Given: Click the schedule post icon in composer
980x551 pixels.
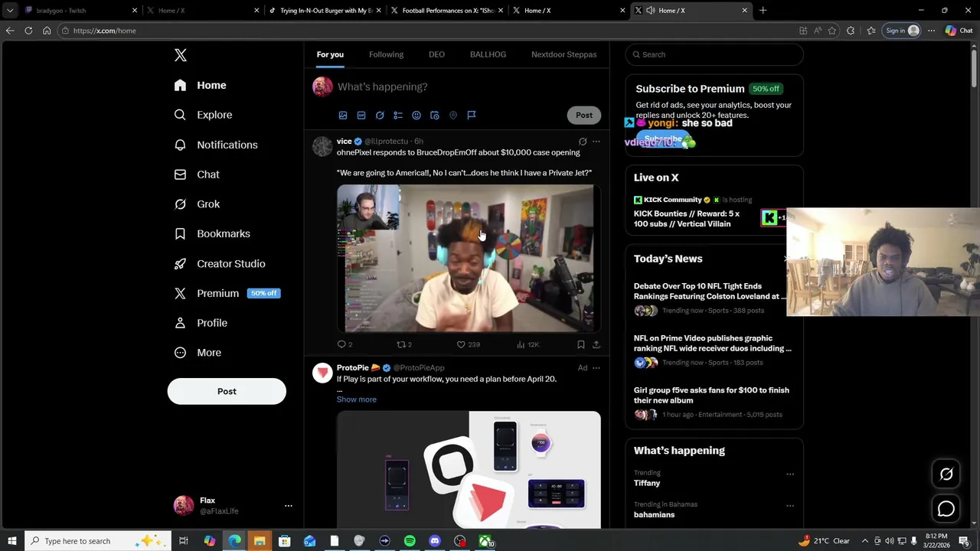Looking at the screenshot, I should tap(435, 116).
